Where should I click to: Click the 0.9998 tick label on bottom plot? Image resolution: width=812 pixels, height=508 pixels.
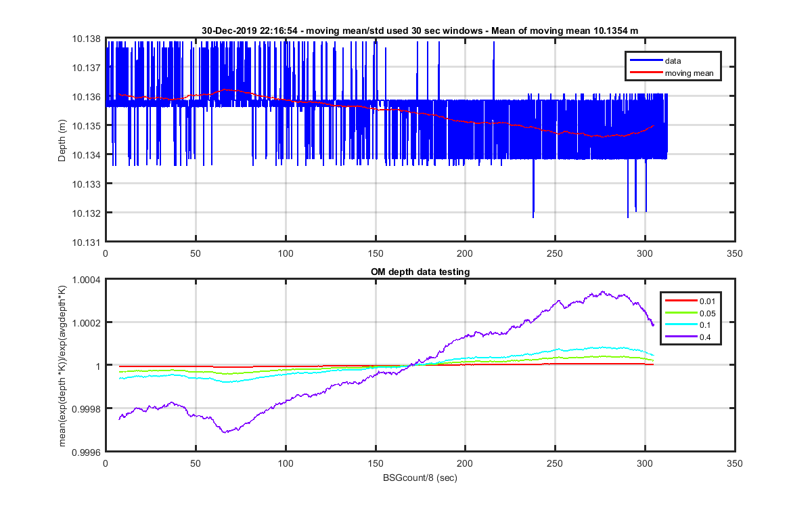87,409
